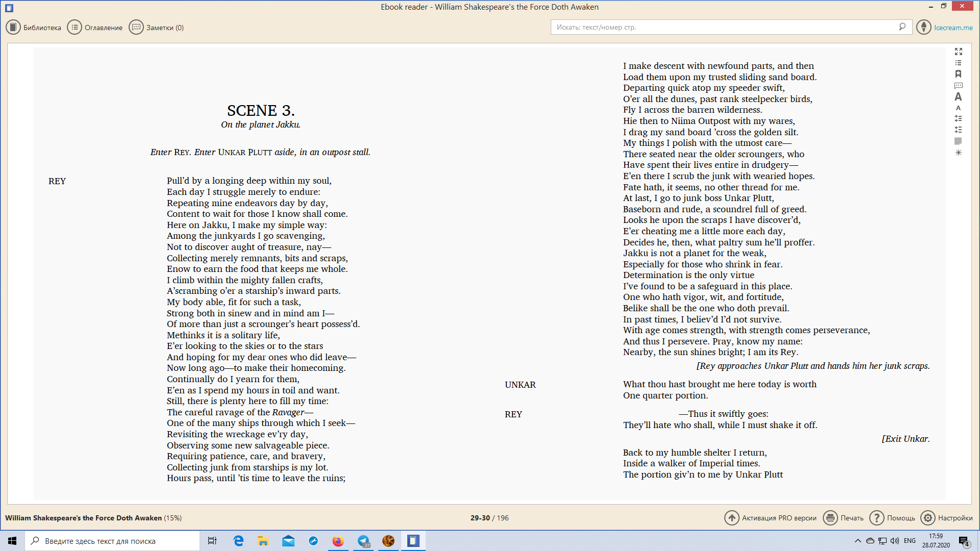Click line 'Fly I across the barren wilderness.'
Viewport: 980px width, 551px height.
[693, 110]
